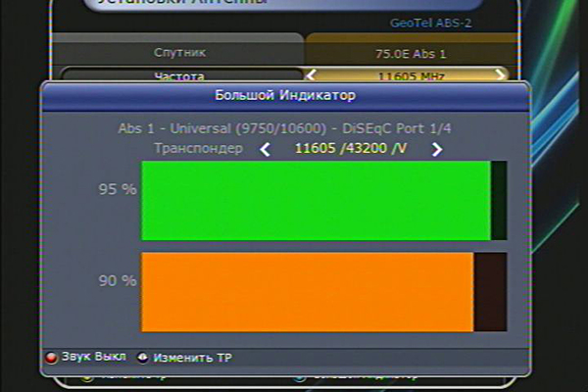Select the Спутник menu row
The height and width of the screenshot is (392, 588).
(179, 52)
